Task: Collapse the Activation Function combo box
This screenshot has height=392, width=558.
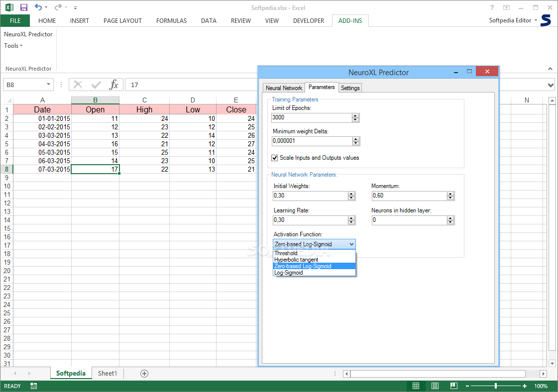Action: coord(351,244)
